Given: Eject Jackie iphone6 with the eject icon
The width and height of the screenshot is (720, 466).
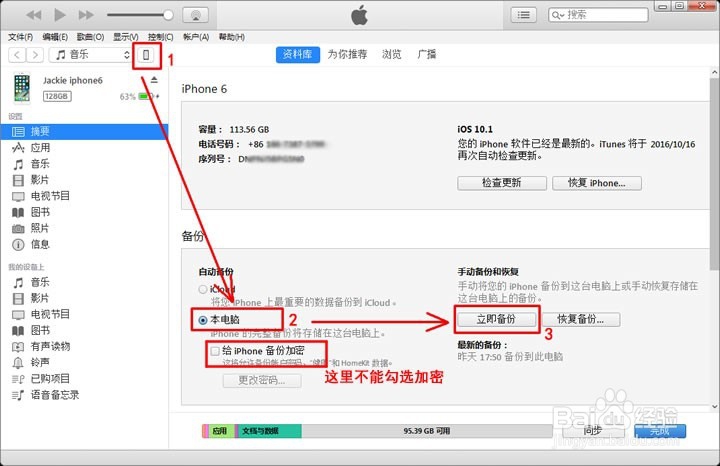Looking at the screenshot, I should click(154, 80).
